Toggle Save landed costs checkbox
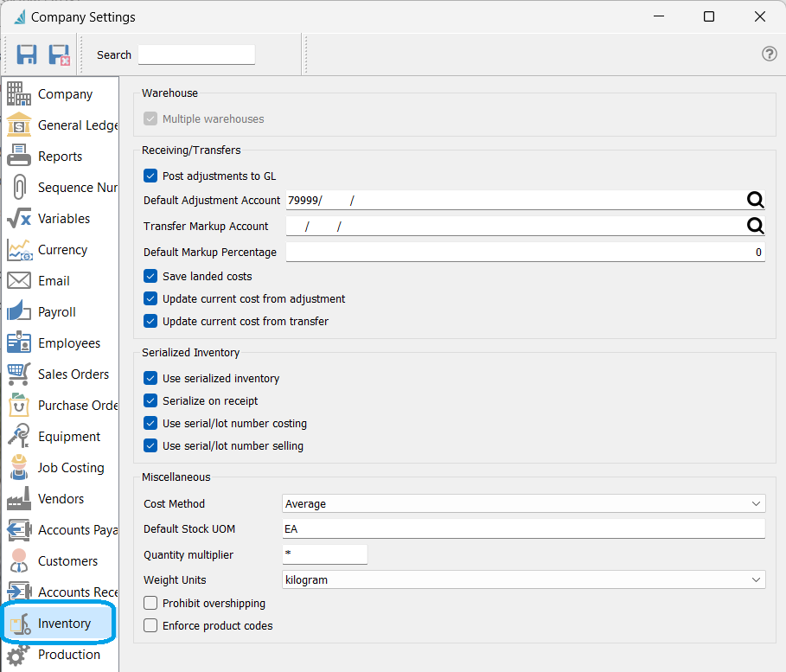 [x=150, y=276]
